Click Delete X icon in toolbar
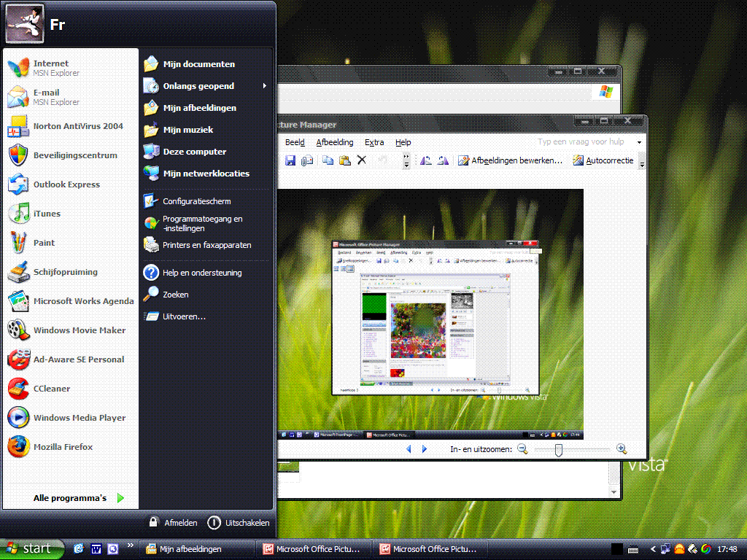Viewport: 747px width, 560px height. point(362,160)
